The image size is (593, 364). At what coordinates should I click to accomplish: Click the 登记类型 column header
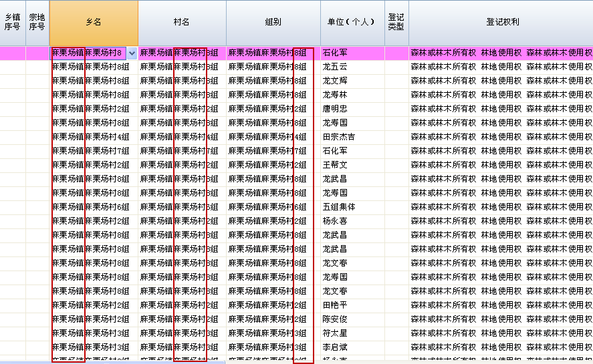pyautogui.click(x=396, y=23)
